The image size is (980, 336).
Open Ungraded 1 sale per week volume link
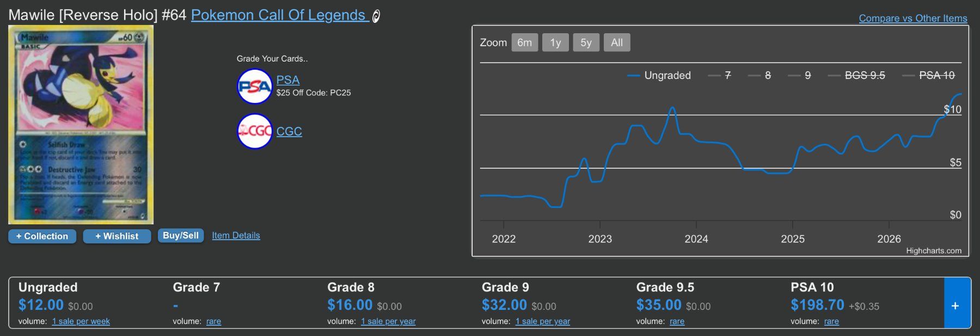(81, 321)
